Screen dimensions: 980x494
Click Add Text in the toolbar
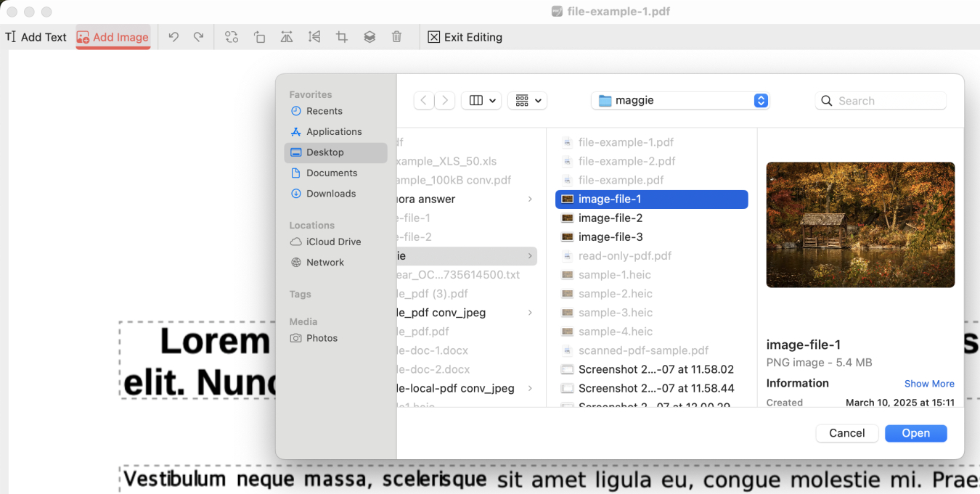click(x=36, y=37)
